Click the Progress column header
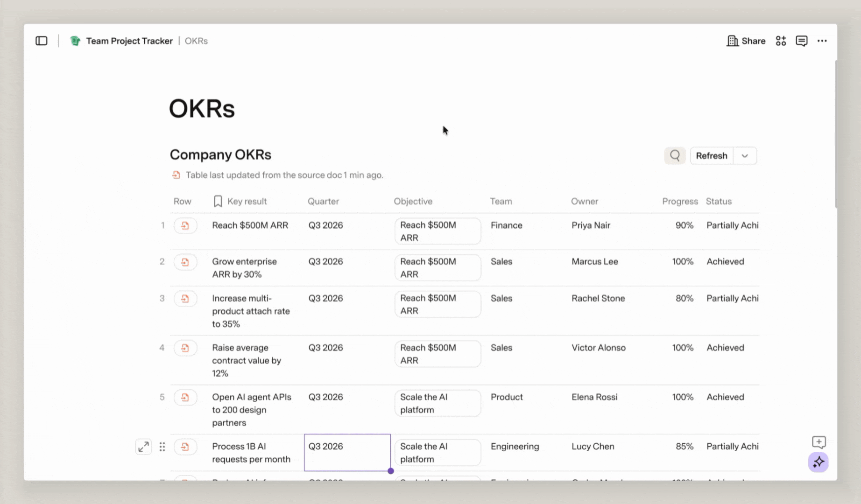The image size is (861, 504). click(680, 201)
